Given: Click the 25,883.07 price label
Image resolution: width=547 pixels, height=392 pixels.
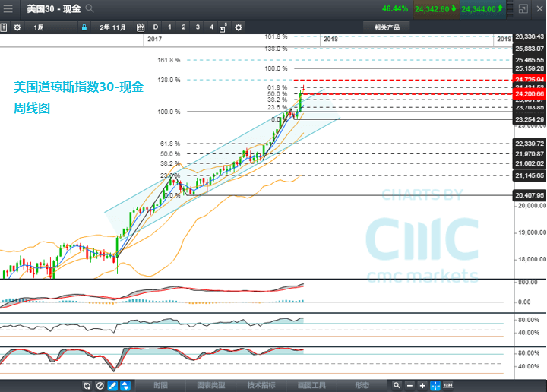Looking at the screenshot, I should (530, 49).
